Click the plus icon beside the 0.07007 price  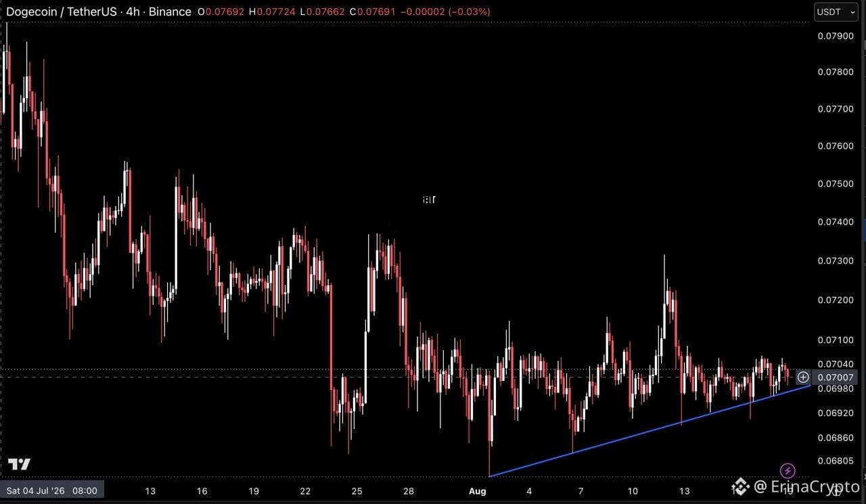[802, 377]
